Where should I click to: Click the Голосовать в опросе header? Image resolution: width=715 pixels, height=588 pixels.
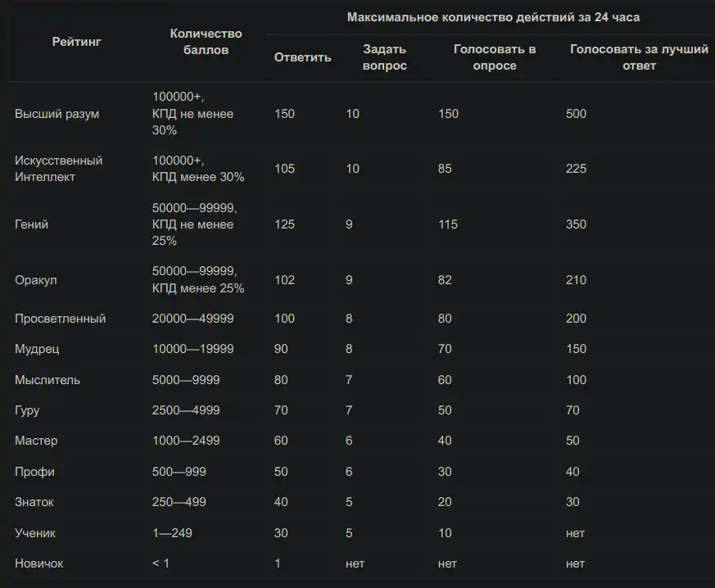(495, 57)
